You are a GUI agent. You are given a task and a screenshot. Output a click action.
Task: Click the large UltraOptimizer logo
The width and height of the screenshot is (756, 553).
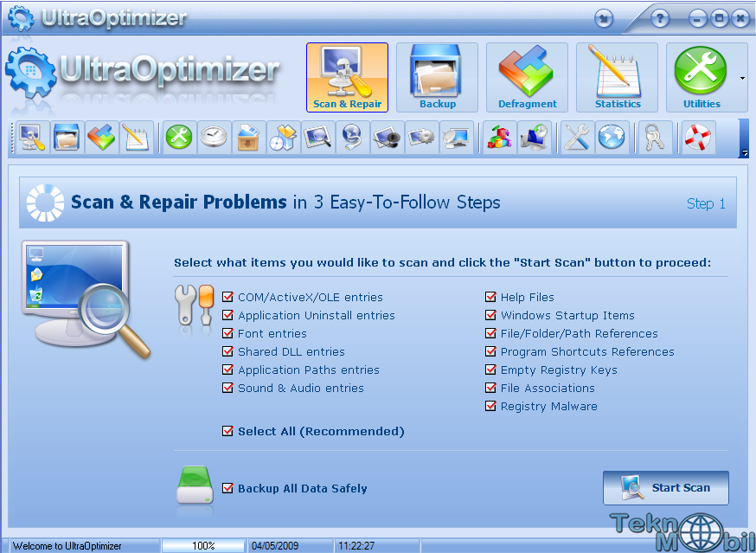point(143,72)
